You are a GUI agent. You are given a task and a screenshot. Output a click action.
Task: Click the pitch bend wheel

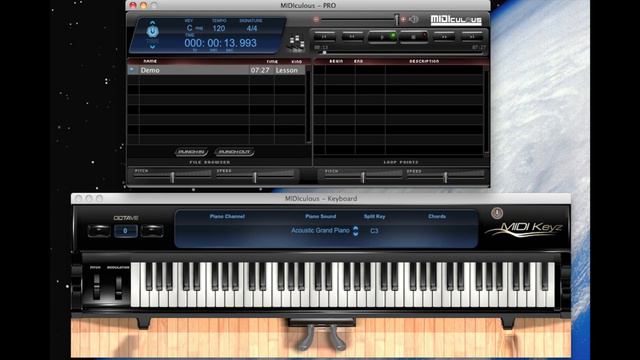tap(96, 287)
